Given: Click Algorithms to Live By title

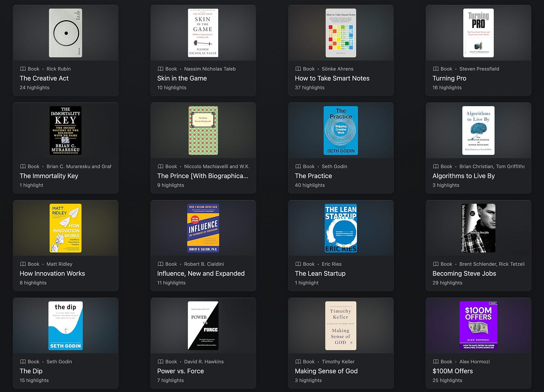Looking at the screenshot, I should click(x=464, y=176).
